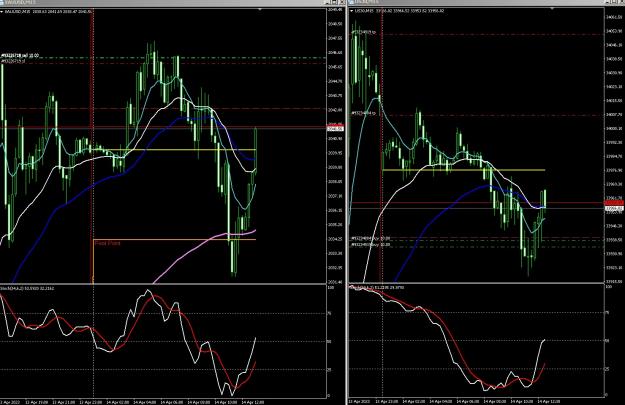The image size is (625, 405).
Task: Select the upper take-profit label on the right chart
Action: point(363,32)
